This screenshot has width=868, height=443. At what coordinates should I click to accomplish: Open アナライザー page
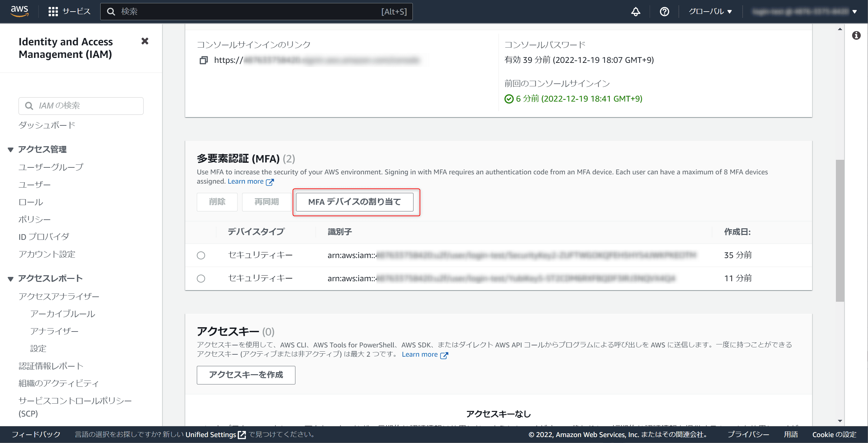54,331
